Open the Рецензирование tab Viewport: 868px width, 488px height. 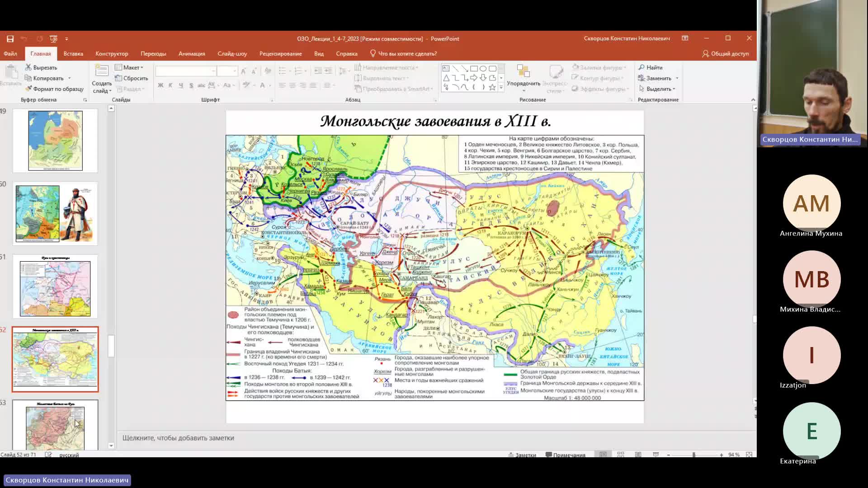tap(280, 53)
